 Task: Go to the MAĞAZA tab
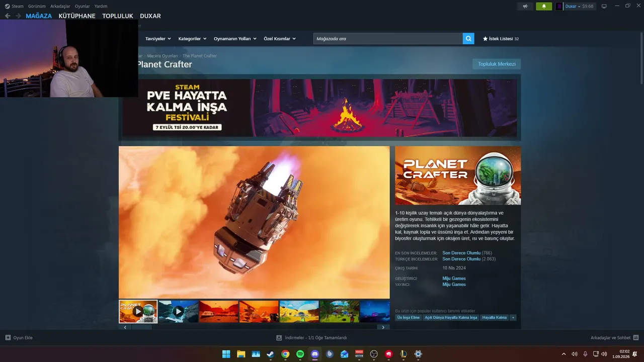(39, 16)
